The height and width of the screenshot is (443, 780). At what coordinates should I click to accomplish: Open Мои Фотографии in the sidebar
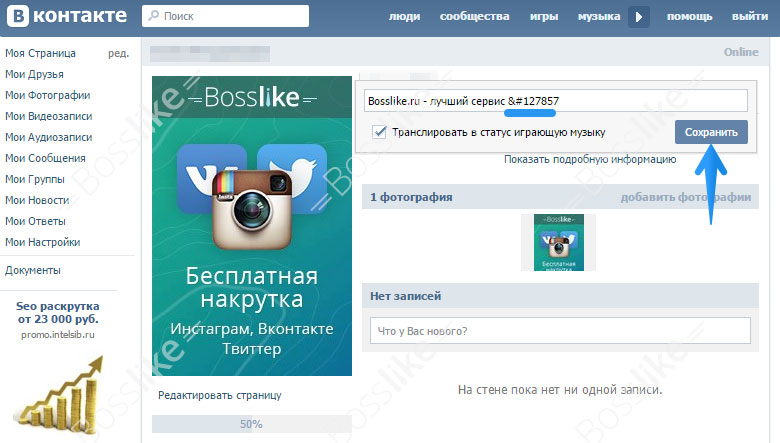pyautogui.click(x=48, y=95)
